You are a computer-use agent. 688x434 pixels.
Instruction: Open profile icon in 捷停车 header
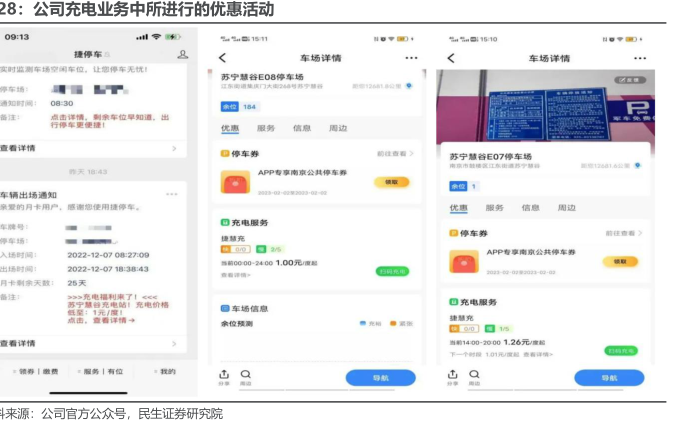click(x=182, y=54)
